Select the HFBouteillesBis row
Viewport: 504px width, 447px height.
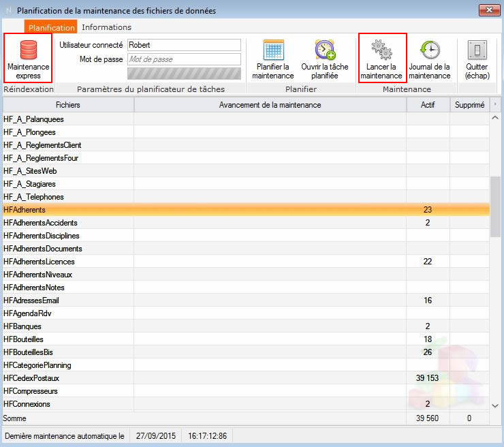point(246,352)
